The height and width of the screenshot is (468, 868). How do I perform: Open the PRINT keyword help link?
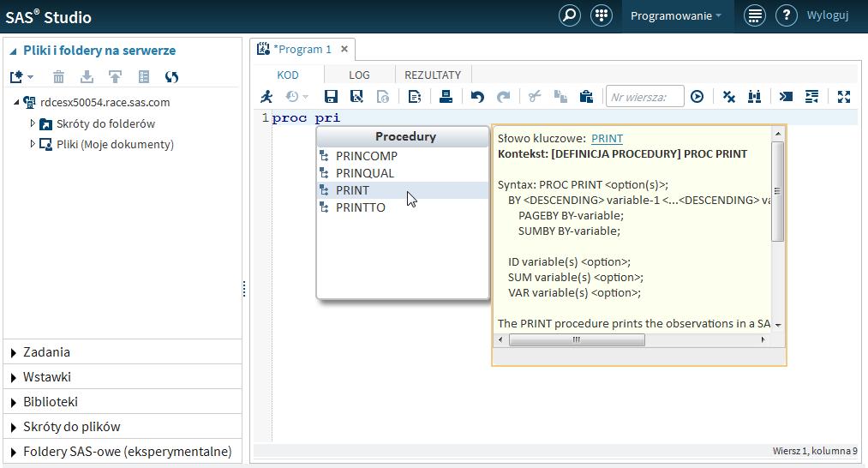coord(607,139)
